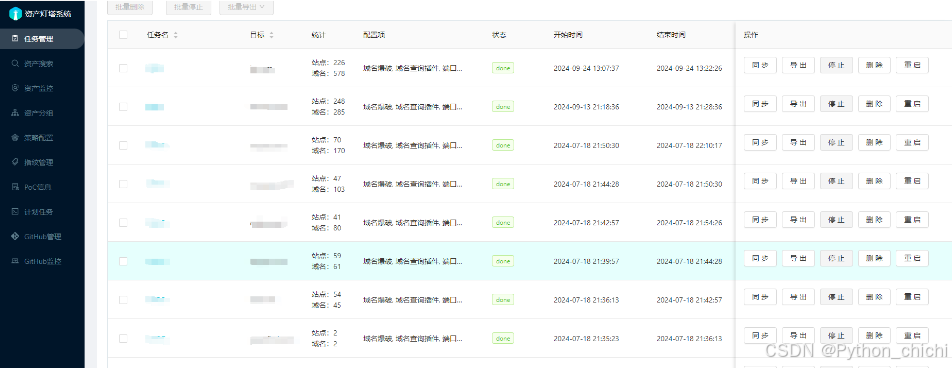Click 导出 for task started 2024-09-24 13:07:37

click(x=798, y=65)
